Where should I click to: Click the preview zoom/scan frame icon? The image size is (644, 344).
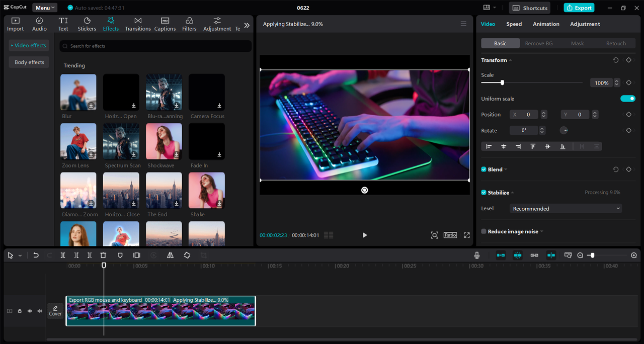pyautogui.click(x=434, y=235)
